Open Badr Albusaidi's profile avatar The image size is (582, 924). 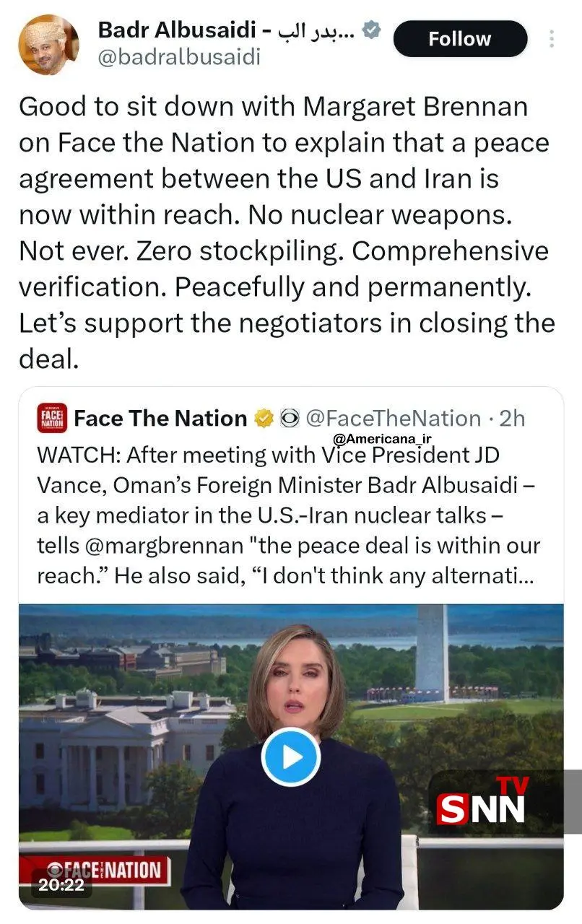48,45
